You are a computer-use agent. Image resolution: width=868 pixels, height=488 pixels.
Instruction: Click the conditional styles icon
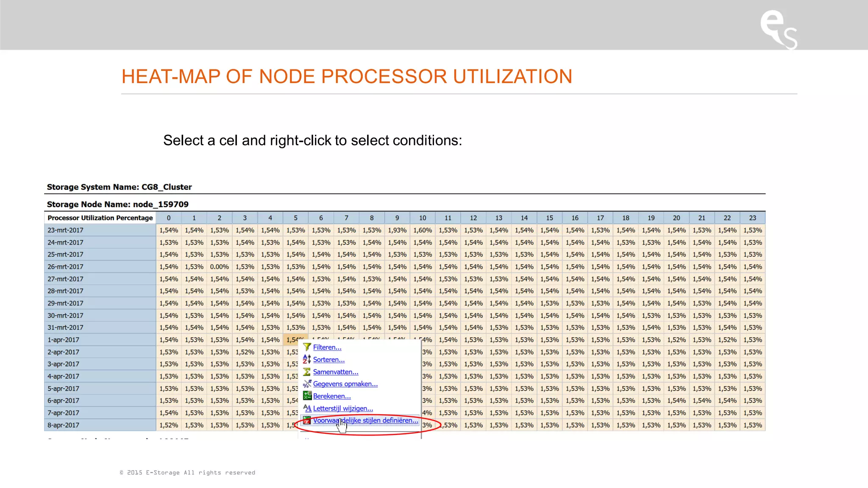(x=307, y=421)
